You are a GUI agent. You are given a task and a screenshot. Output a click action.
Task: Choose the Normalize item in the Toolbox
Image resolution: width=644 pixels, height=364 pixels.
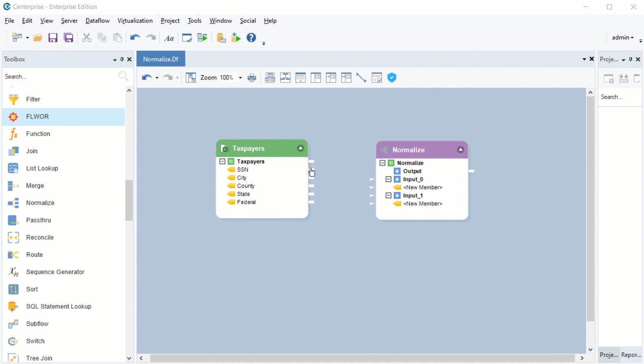(x=40, y=203)
